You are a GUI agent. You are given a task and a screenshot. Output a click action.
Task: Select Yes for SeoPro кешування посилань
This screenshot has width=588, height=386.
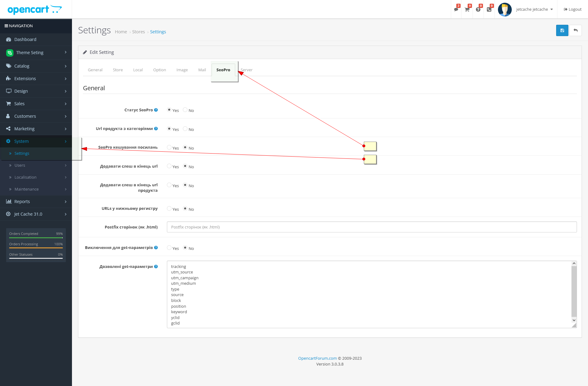point(169,147)
